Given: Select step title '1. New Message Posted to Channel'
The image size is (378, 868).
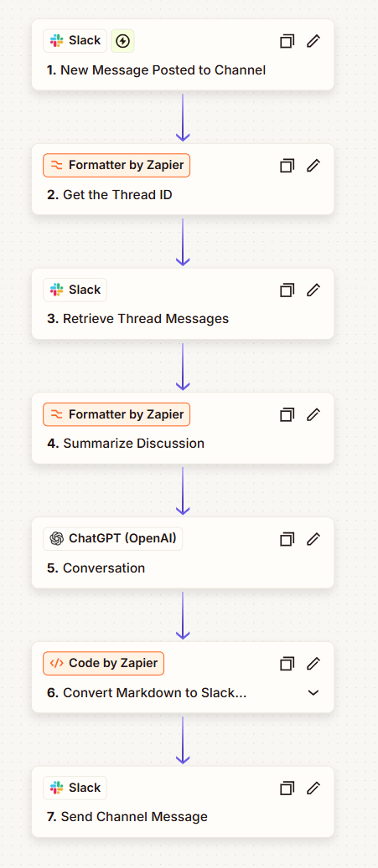Looking at the screenshot, I should pos(156,70).
